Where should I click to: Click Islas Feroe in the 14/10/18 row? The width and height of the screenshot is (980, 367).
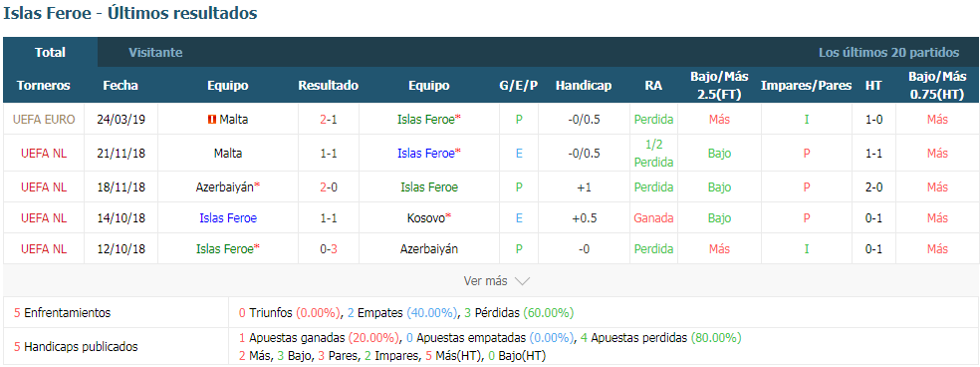click(x=228, y=218)
